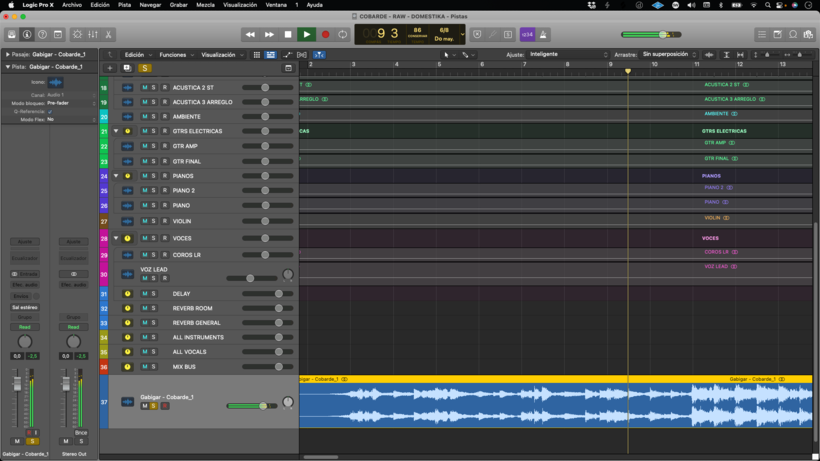Open the Loop Browser button
The image size is (820, 461).
pos(793,34)
